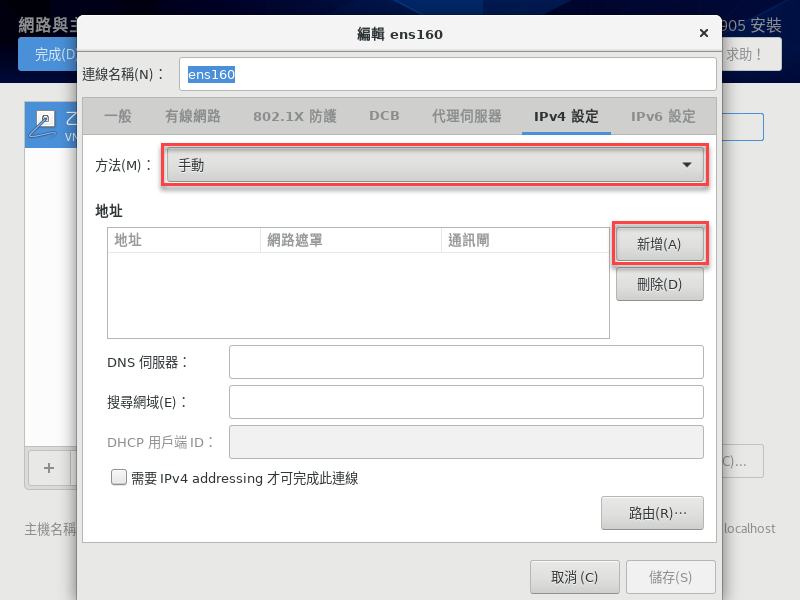Viewport: 800px width, 600px height.
Task: Click the 連線名稱 input field
Action: [x=447, y=74]
